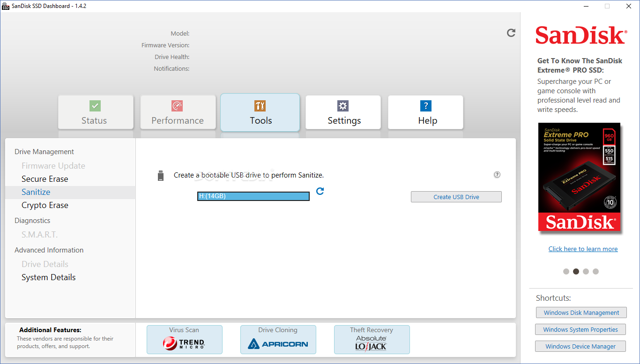Select the first ad carousel dot
The width and height of the screenshot is (640, 364).
pyautogui.click(x=566, y=271)
